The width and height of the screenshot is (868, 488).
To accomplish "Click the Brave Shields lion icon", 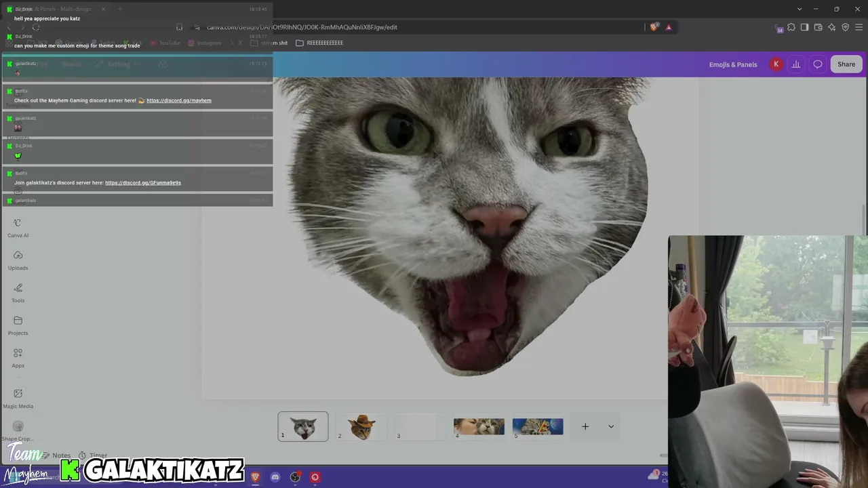I will pos(654,27).
